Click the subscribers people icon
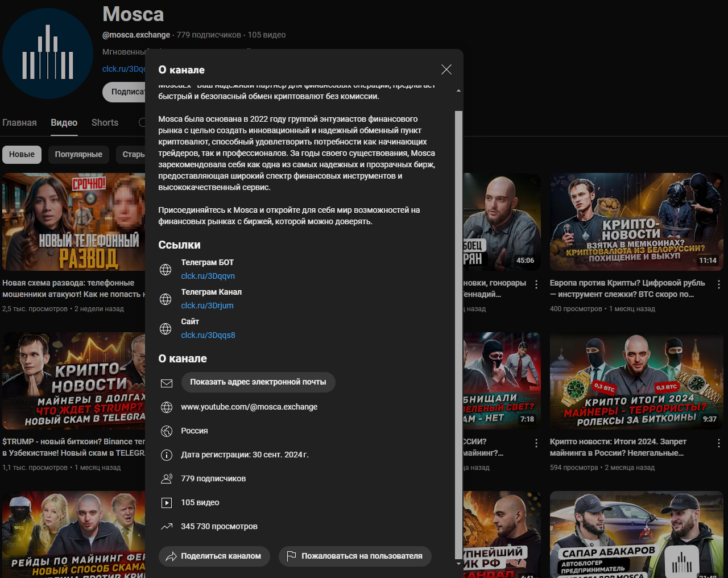The height and width of the screenshot is (578, 728). pos(167,479)
